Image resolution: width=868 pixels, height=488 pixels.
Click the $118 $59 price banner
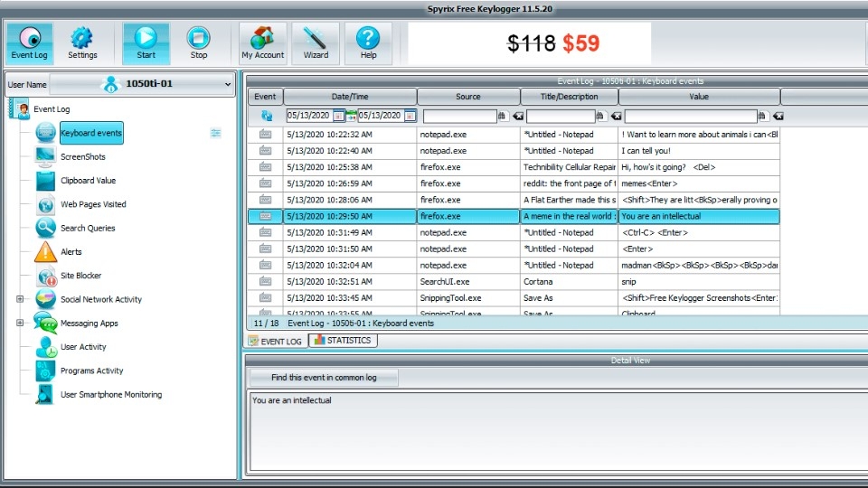[529, 43]
